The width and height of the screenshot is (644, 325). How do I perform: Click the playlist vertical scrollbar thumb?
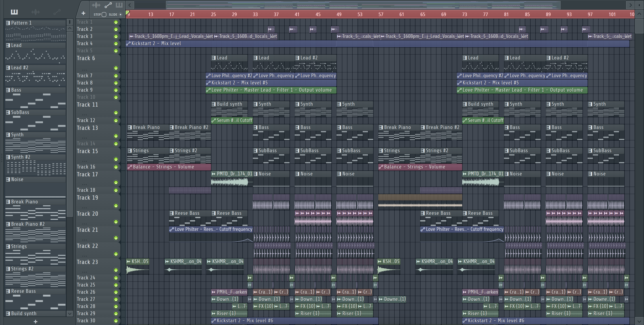pos(639,26)
